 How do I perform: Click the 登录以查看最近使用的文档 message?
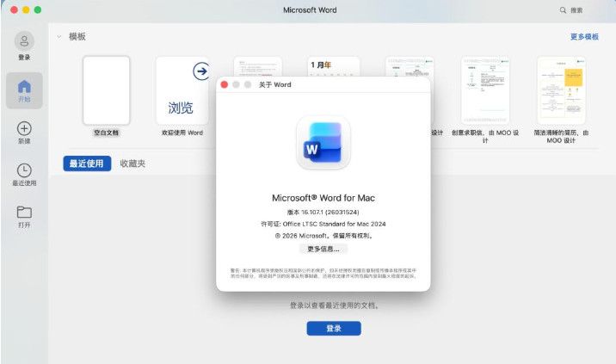click(x=335, y=305)
